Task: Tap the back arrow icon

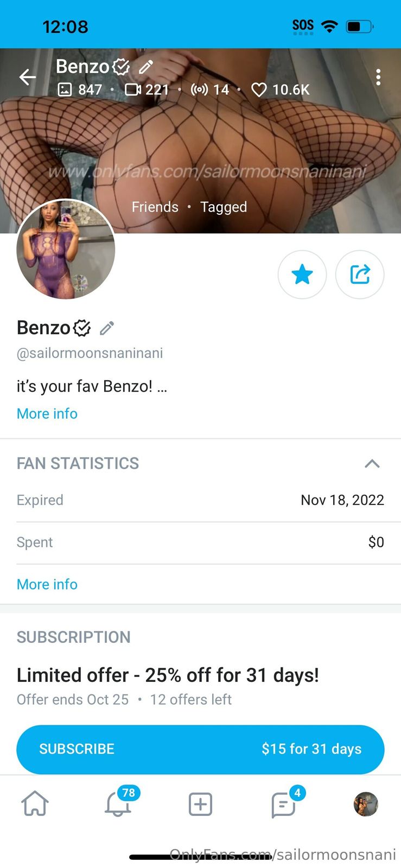Action: 28,77
